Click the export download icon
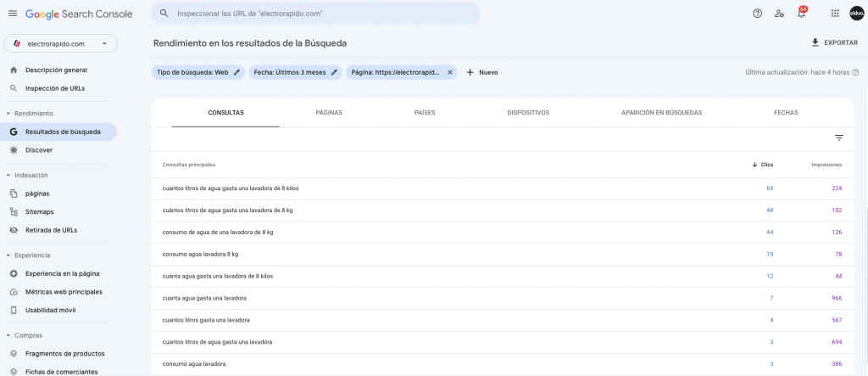This screenshot has height=376, width=868. coord(815,42)
